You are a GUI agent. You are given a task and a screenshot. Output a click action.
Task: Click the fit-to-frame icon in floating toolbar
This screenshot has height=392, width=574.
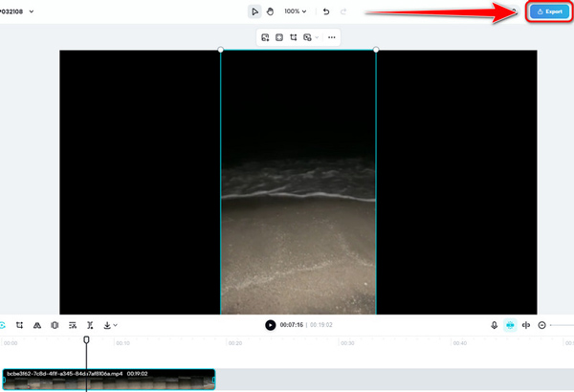click(x=279, y=37)
